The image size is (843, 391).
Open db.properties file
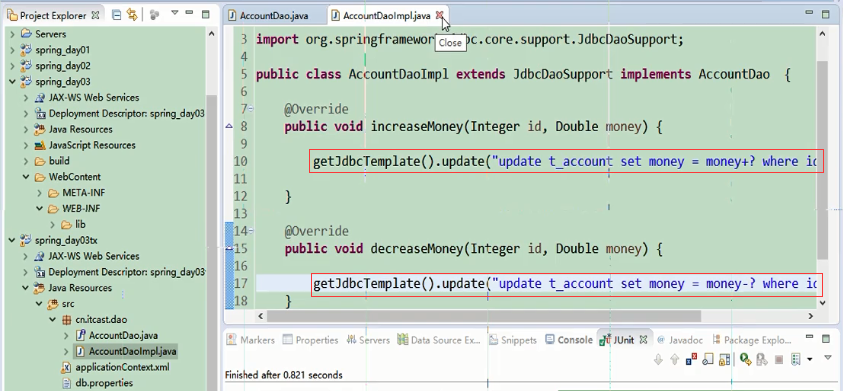(104, 383)
